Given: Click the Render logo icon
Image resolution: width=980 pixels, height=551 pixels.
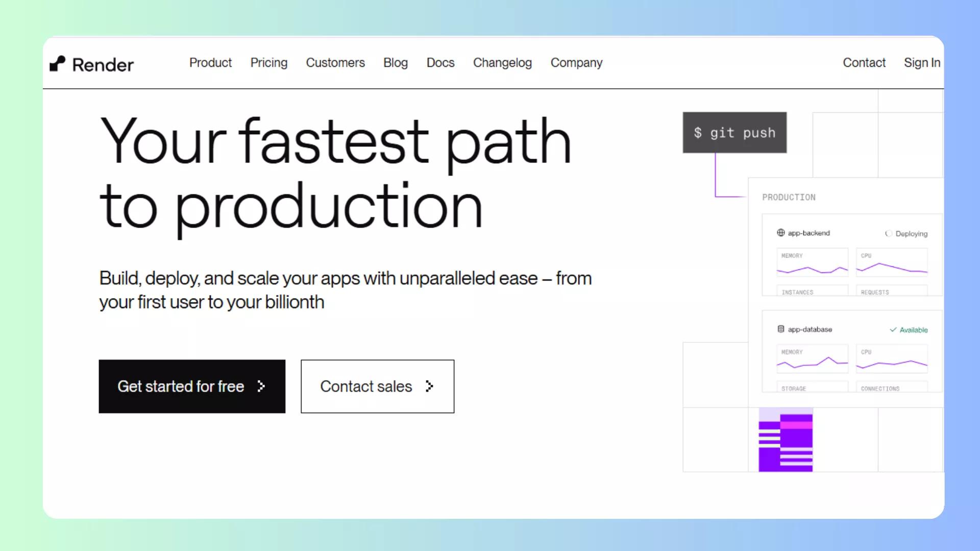Looking at the screenshot, I should (x=58, y=64).
